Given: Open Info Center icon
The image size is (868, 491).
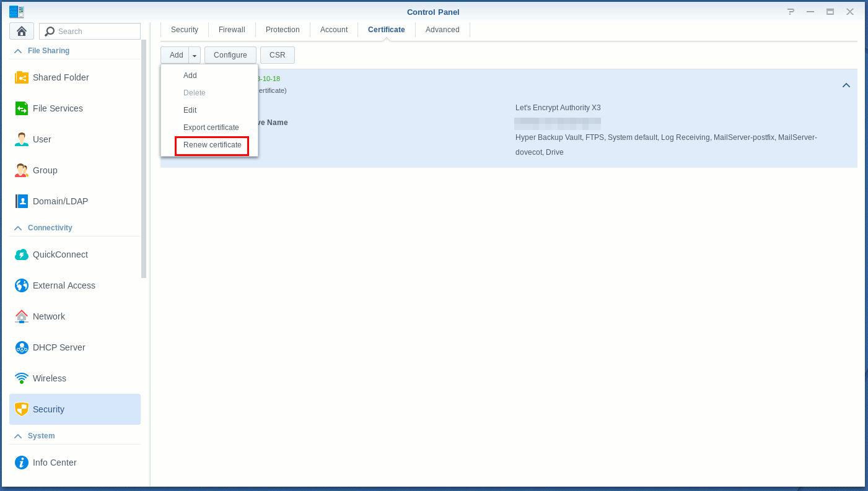Looking at the screenshot, I should (22, 463).
